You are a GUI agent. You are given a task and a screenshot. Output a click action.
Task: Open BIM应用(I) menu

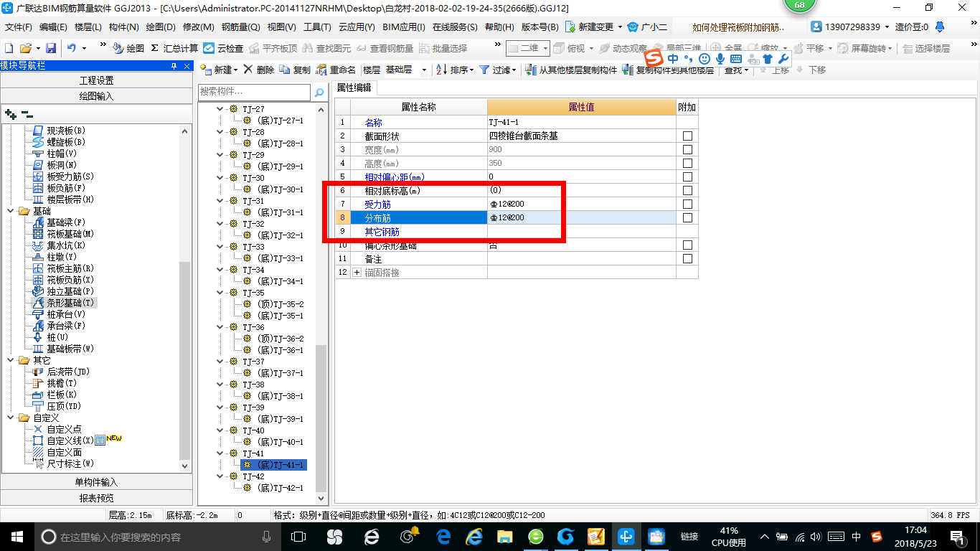tap(404, 27)
